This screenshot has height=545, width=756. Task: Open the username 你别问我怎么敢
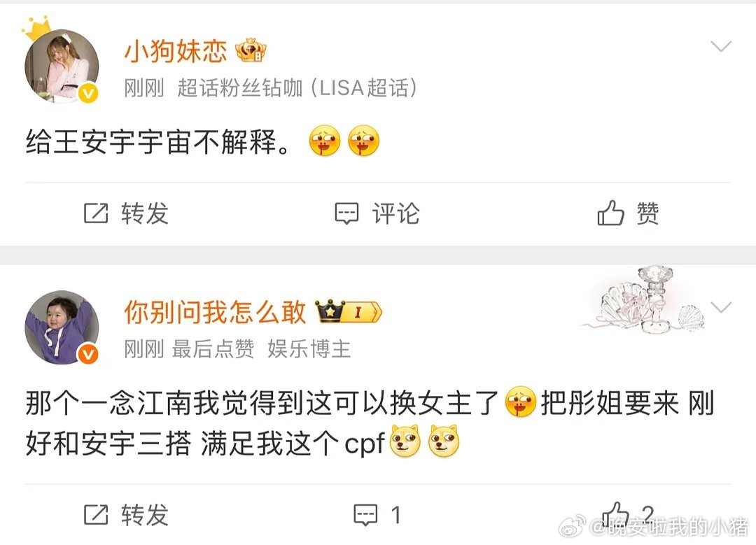[x=215, y=312]
